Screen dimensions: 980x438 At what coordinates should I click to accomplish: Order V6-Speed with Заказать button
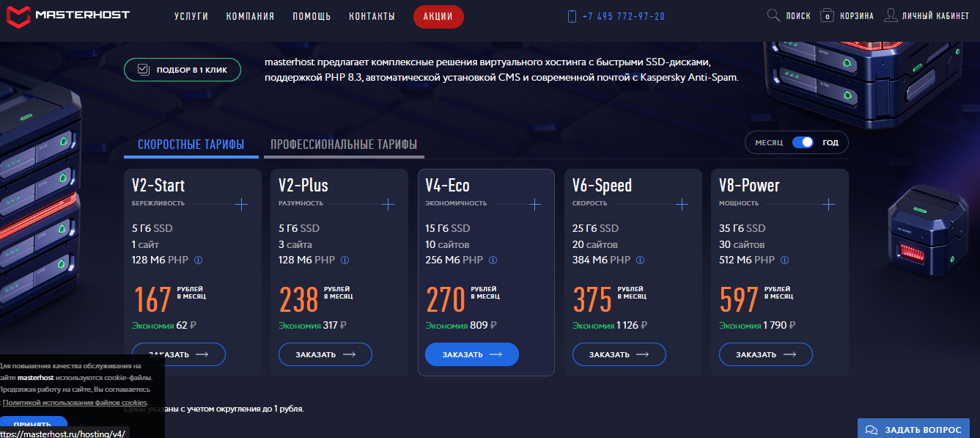point(619,354)
